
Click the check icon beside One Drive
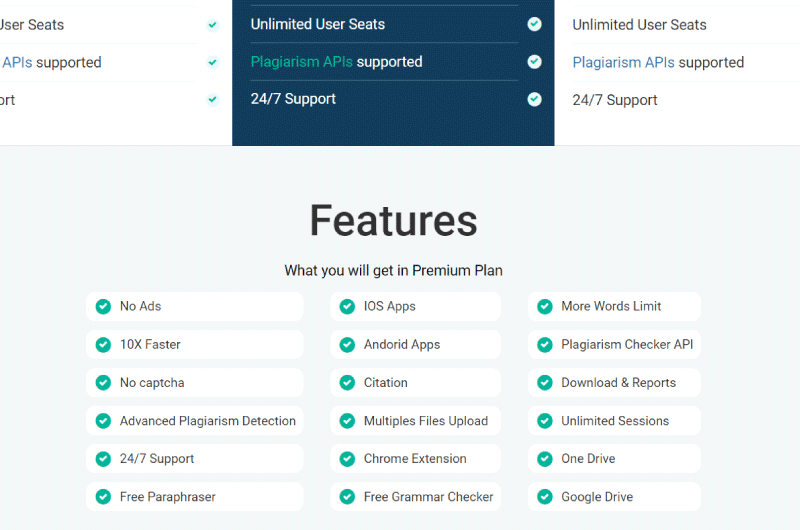(545, 459)
